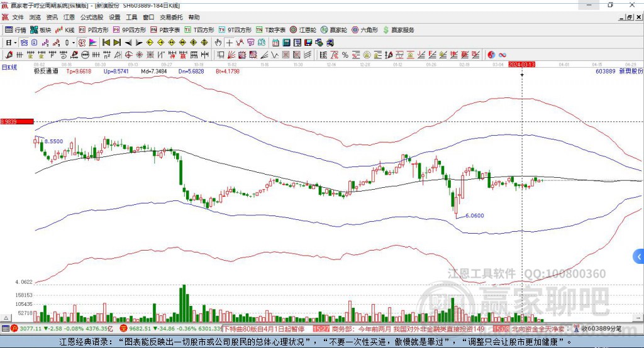Screen dimensions: 644x348
Task: Open the P四方形 tool
Action: point(94,30)
